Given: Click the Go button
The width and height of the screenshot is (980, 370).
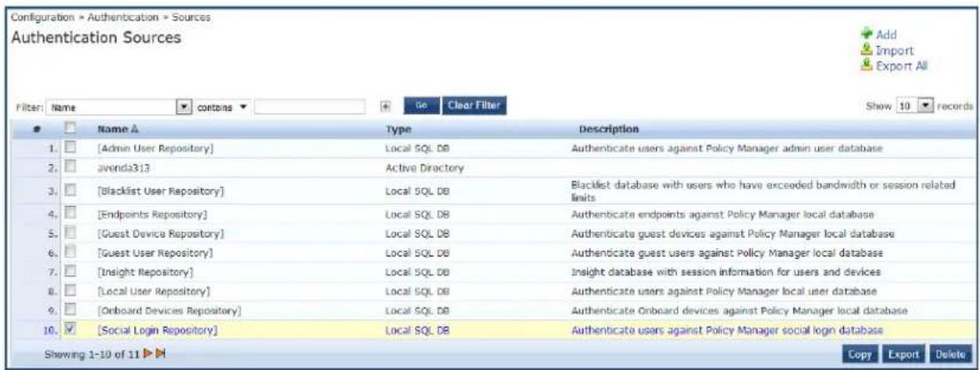Looking at the screenshot, I should coord(422,106).
